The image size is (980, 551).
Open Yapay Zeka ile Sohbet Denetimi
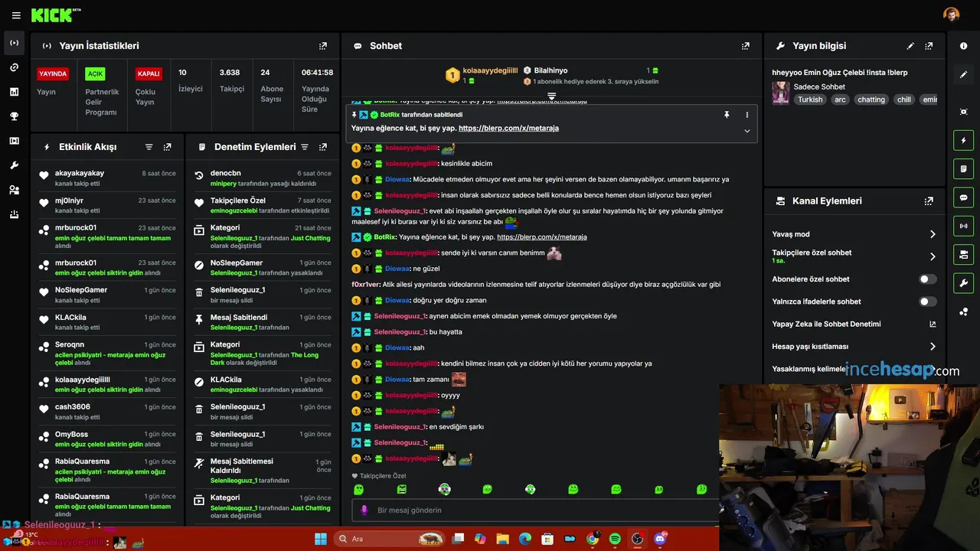tap(854, 324)
